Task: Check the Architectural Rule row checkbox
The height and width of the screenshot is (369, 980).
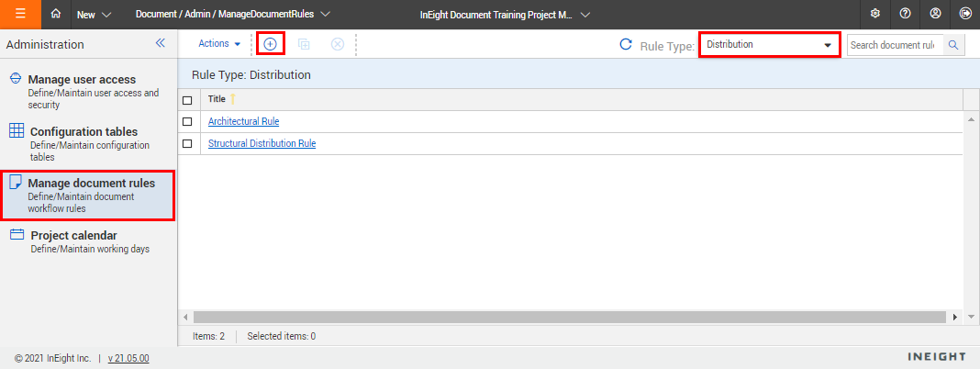Action: coord(187,122)
